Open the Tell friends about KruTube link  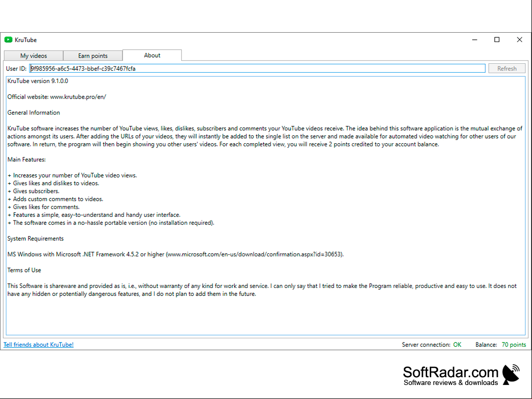tap(38, 345)
